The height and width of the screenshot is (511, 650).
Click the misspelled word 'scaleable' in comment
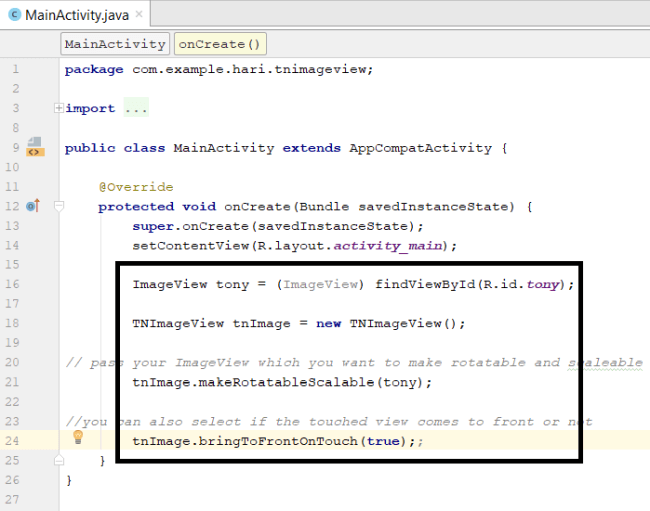click(x=605, y=363)
